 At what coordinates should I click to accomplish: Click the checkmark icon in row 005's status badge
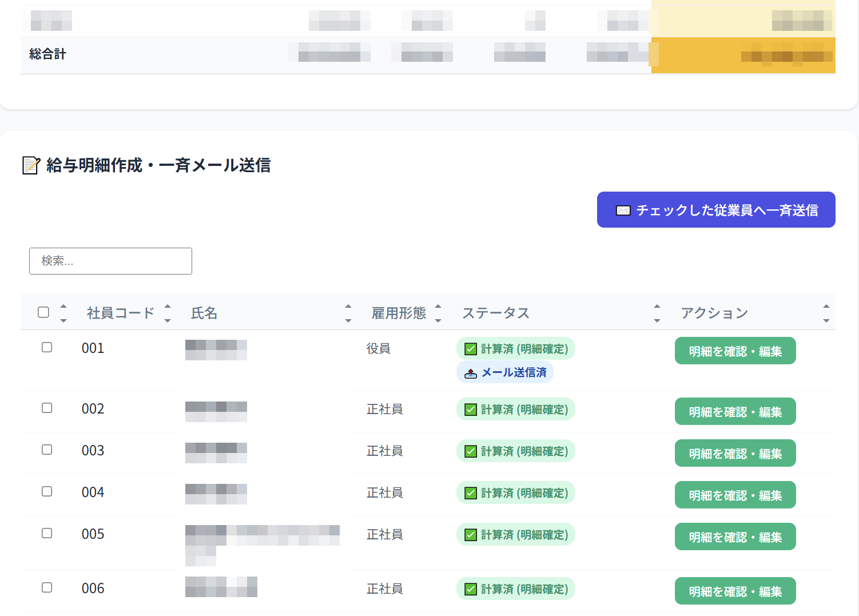(x=470, y=534)
